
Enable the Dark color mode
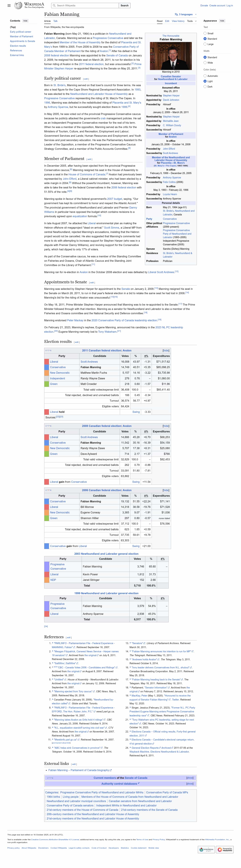[x=205, y=87]
